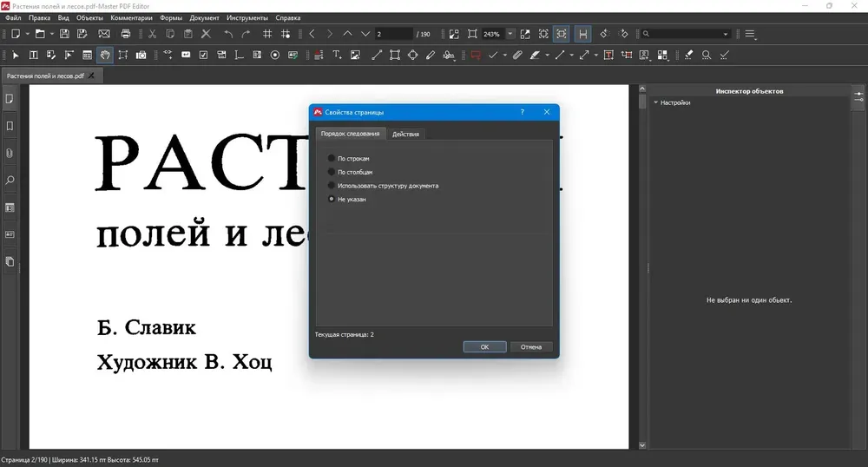Open the Attachments paperclip sidebar icon

[10, 154]
